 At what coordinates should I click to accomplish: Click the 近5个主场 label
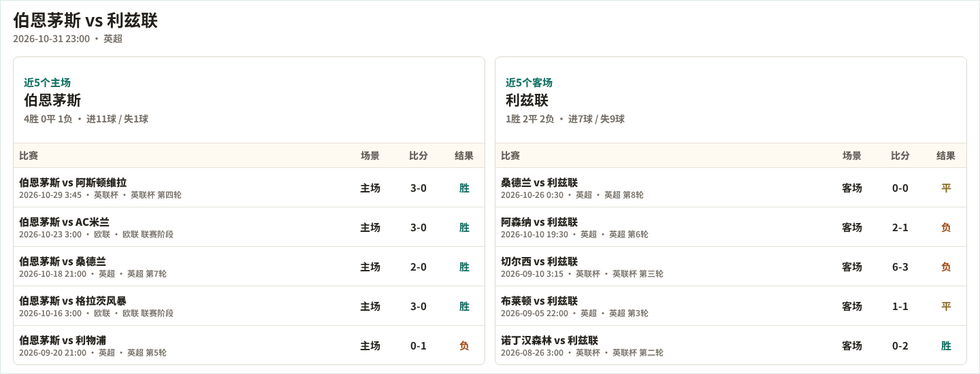coord(47,82)
